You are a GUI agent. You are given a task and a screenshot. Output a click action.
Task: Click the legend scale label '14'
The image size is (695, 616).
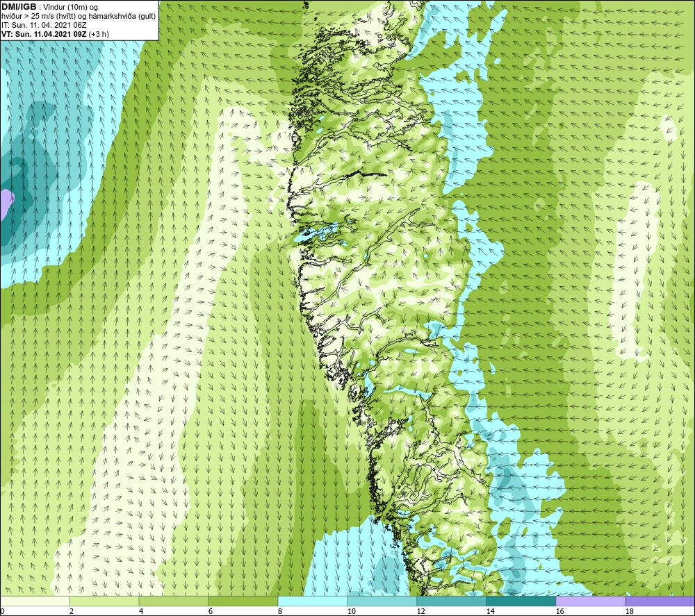(x=490, y=611)
